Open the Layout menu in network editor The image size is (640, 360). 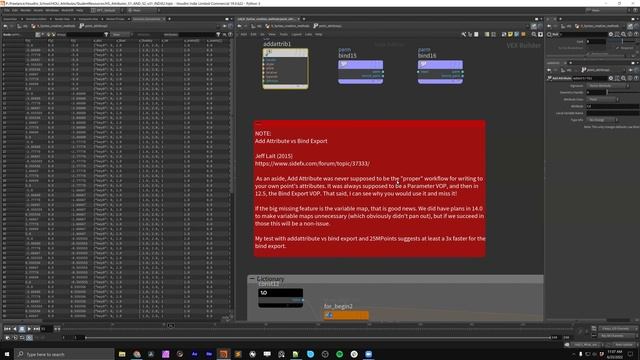coord(297,34)
